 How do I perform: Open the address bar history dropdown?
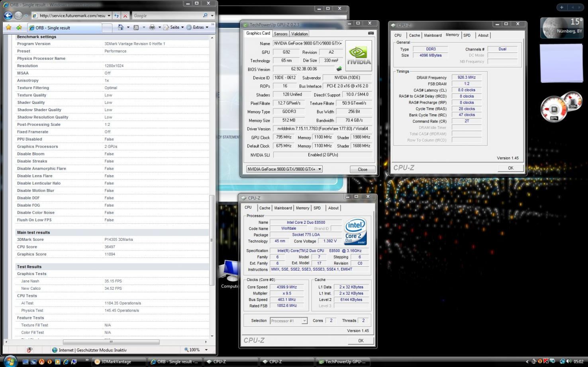click(x=109, y=16)
